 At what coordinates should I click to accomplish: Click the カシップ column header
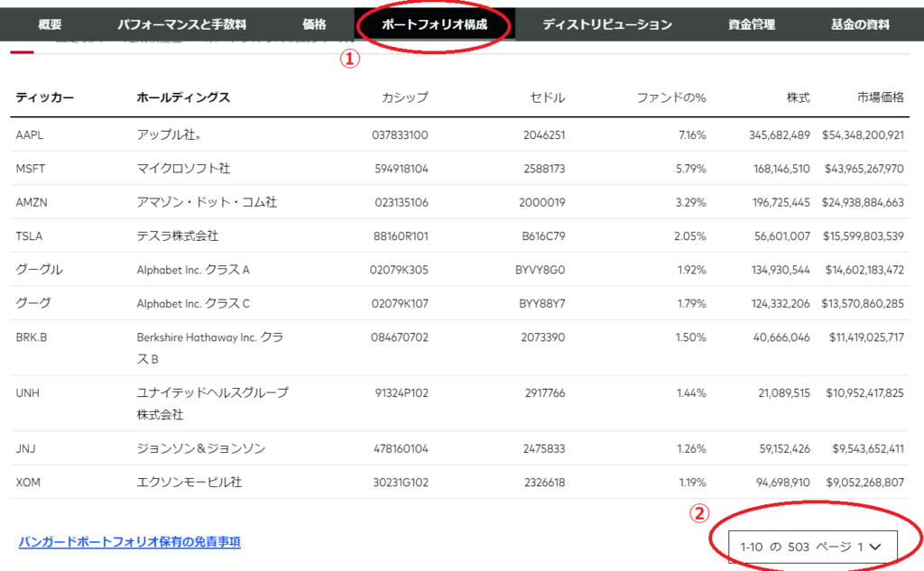click(404, 97)
